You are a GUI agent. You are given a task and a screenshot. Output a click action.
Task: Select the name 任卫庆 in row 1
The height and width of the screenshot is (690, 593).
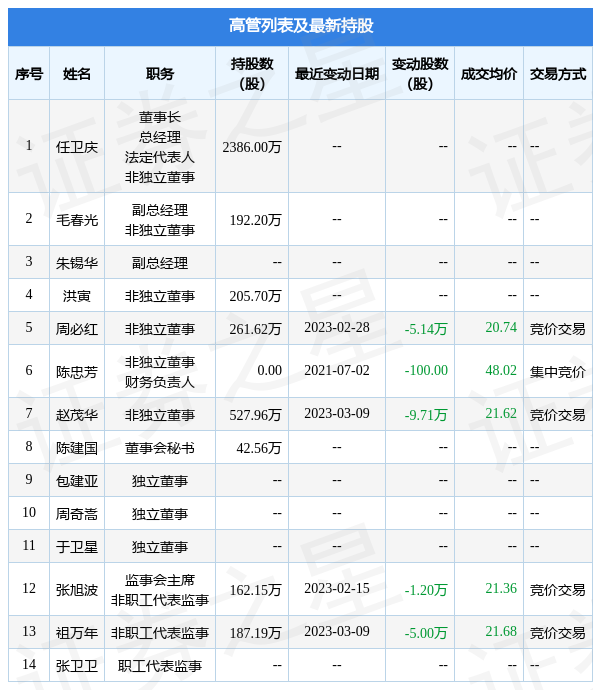(77, 147)
